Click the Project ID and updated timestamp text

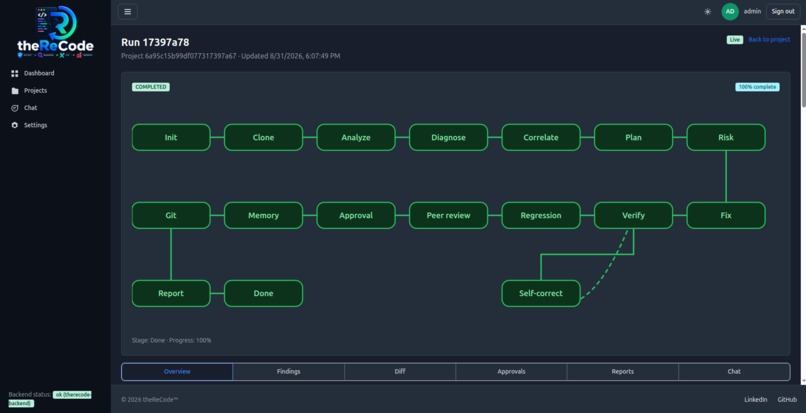point(230,56)
